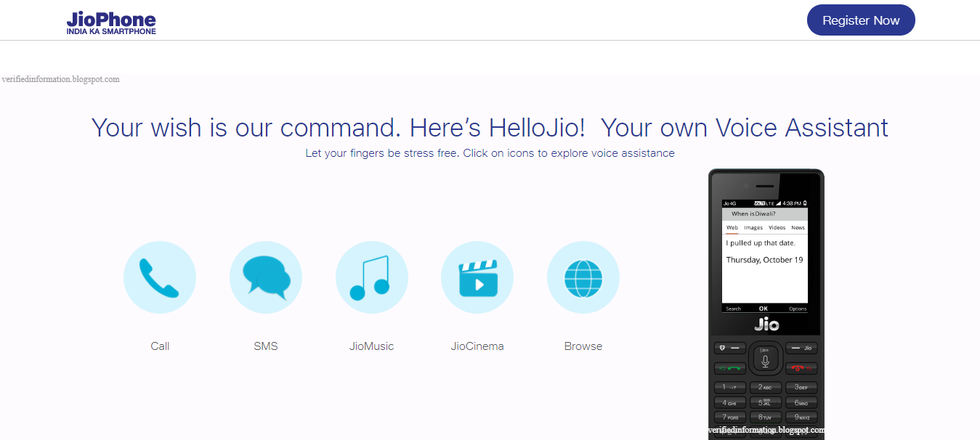Click the 'Thursday, October 19' result text
980x440 pixels.
point(764,260)
